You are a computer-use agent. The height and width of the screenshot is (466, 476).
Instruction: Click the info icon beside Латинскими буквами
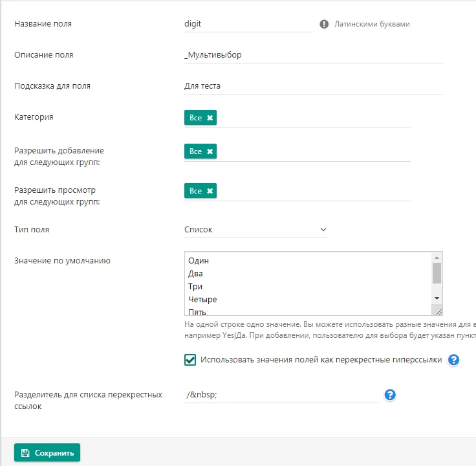pos(325,25)
